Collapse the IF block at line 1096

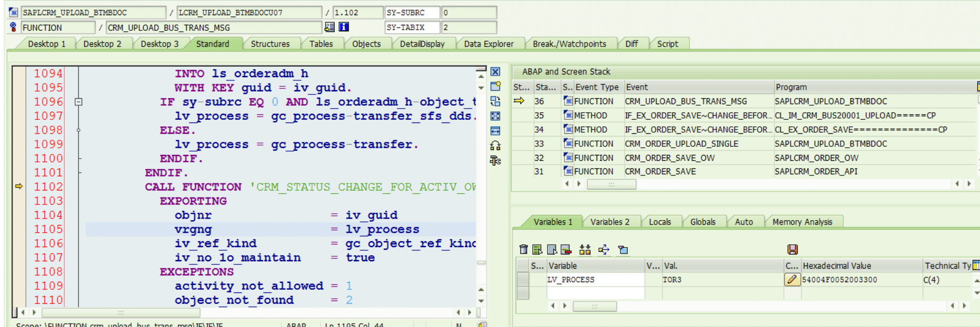78,102
